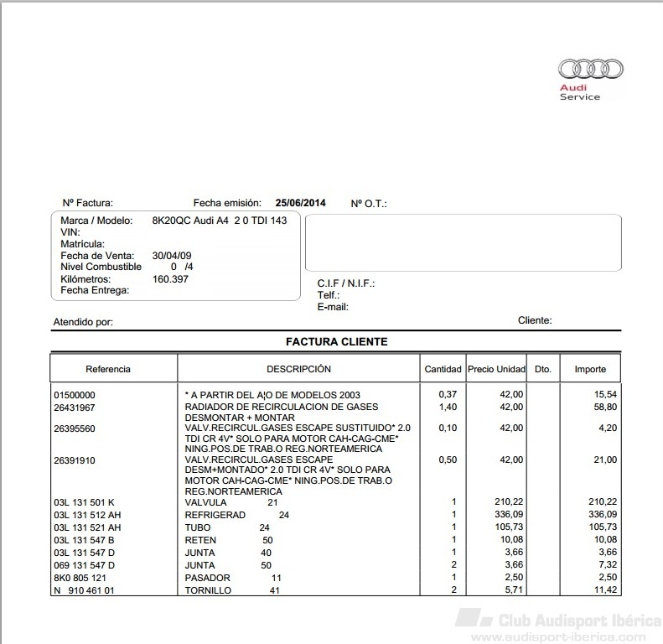Click the C.I.F / N.I.F. label
This screenshot has width=663, height=644.
click(346, 283)
